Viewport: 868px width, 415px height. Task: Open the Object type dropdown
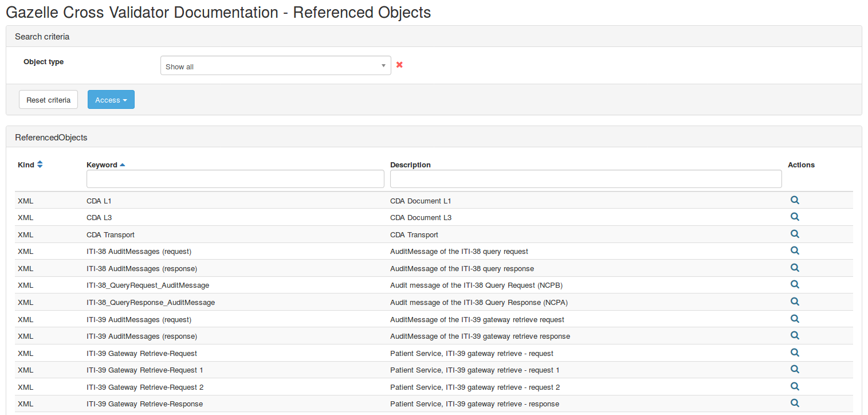(276, 66)
